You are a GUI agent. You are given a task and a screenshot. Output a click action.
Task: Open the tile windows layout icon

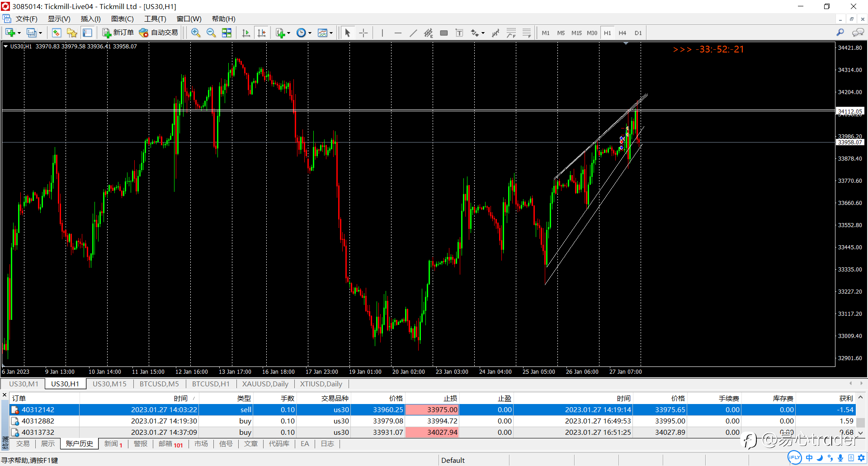tap(226, 33)
